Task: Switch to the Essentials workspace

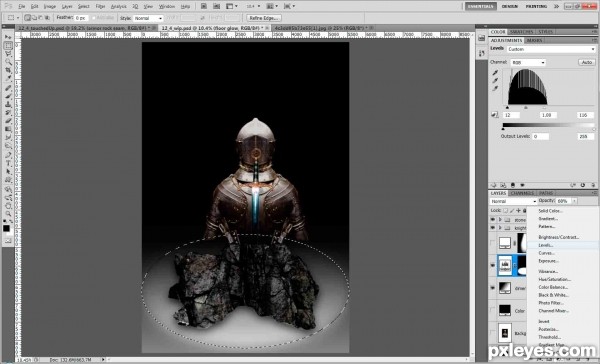Action: [x=480, y=6]
